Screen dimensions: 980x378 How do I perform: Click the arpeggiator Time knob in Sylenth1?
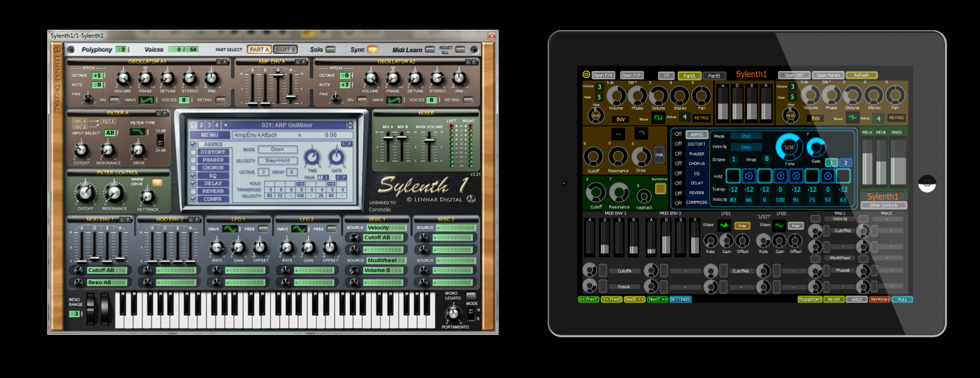click(312, 157)
